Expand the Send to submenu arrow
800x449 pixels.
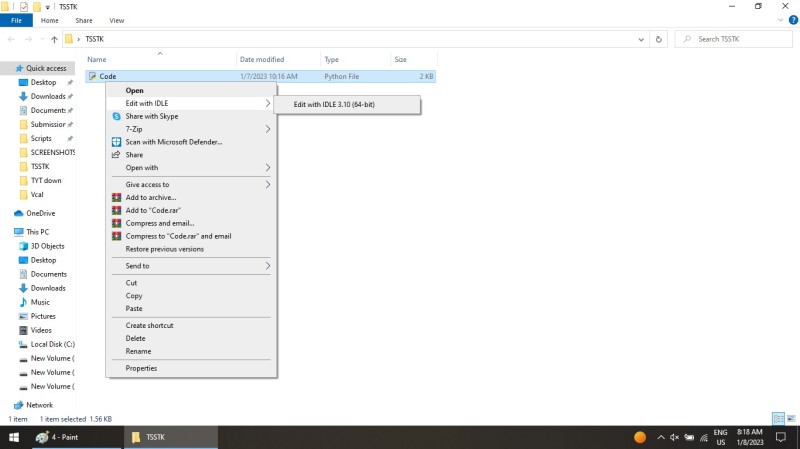268,266
